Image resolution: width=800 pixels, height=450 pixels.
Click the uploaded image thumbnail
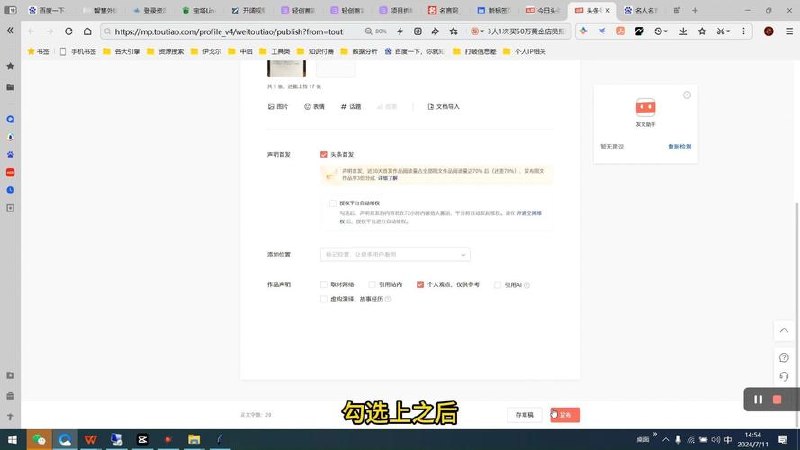[x=286, y=68]
